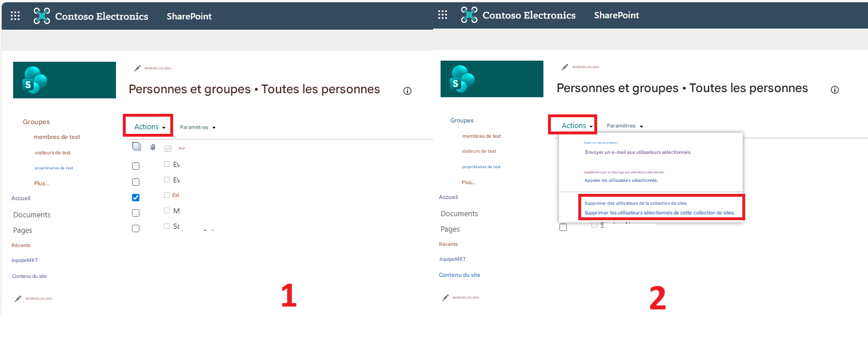Viewport: 868px width, 346px height.
Task: Toggle header select-all box beside 'Nom'
Action: 168,149
